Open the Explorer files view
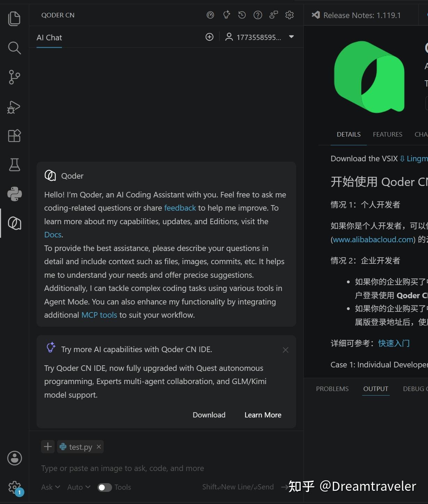Viewport: 428px width, 504px height. (x=14, y=18)
